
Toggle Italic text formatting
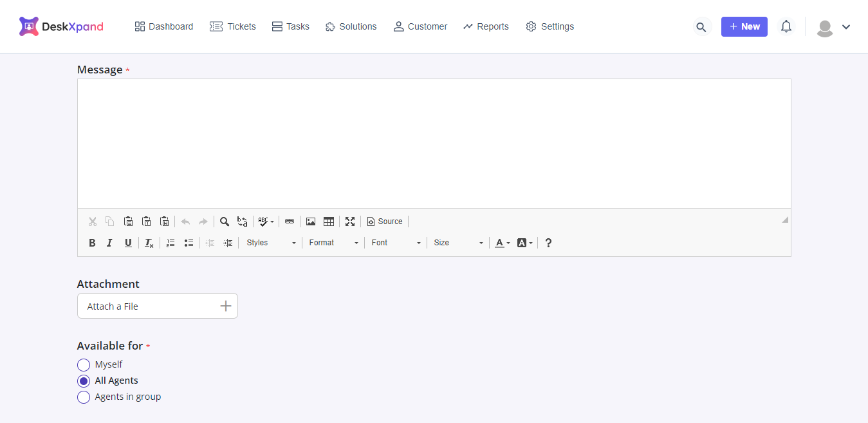(x=109, y=243)
